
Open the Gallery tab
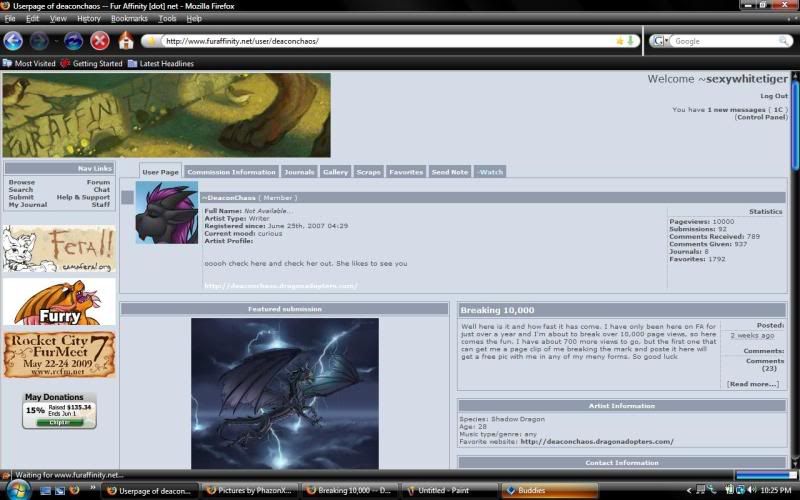[335, 172]
